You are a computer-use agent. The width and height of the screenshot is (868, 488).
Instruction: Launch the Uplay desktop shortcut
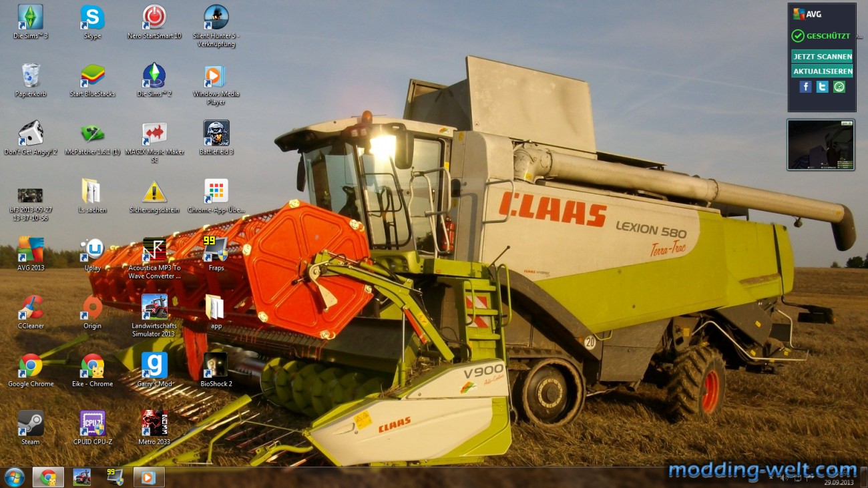pos(92,254)
